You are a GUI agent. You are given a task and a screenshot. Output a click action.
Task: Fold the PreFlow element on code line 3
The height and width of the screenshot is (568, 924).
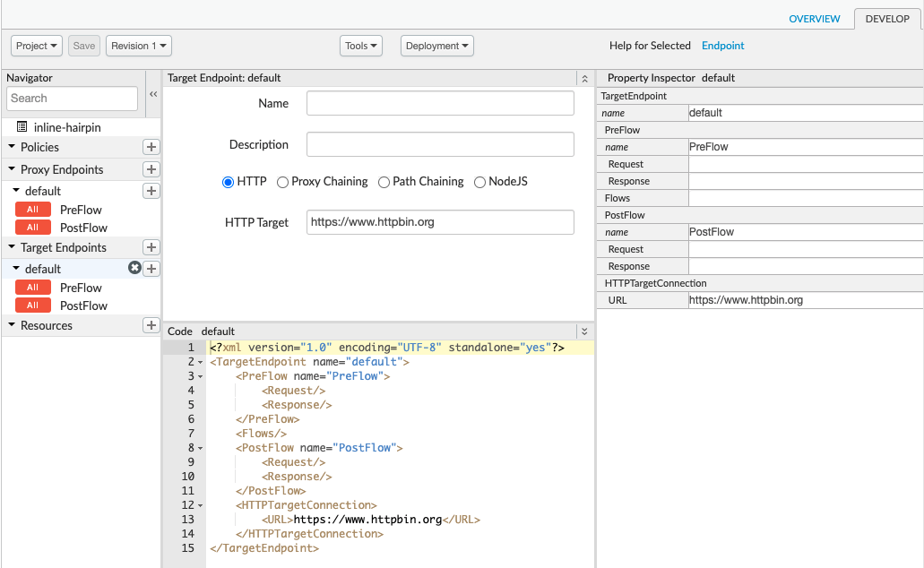click(x=201, y=376)
